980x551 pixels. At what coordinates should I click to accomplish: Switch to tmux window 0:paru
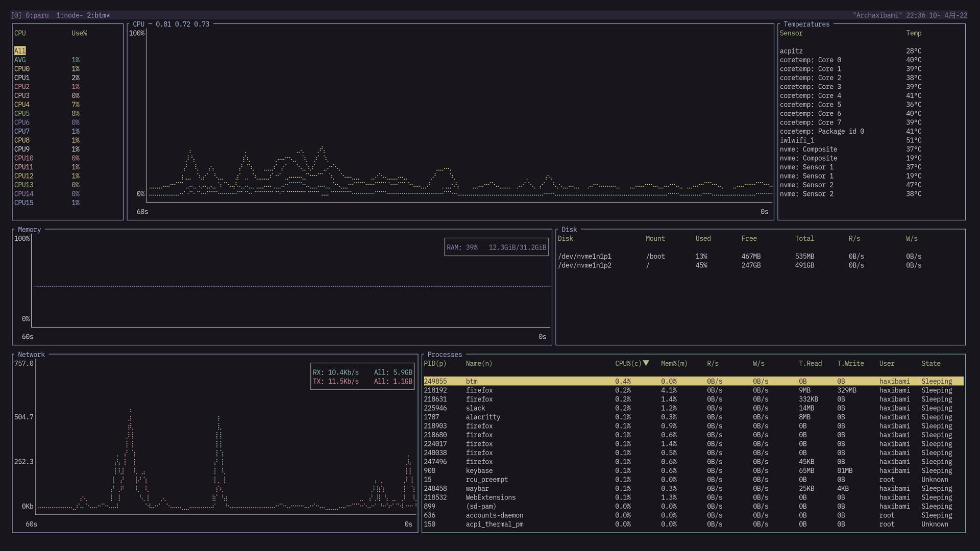click(37, 15)
